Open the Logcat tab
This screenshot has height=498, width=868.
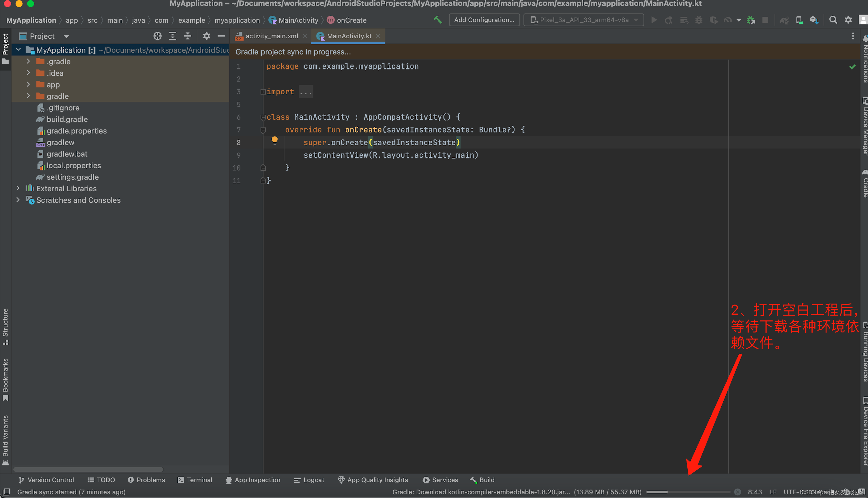point(309,479)
